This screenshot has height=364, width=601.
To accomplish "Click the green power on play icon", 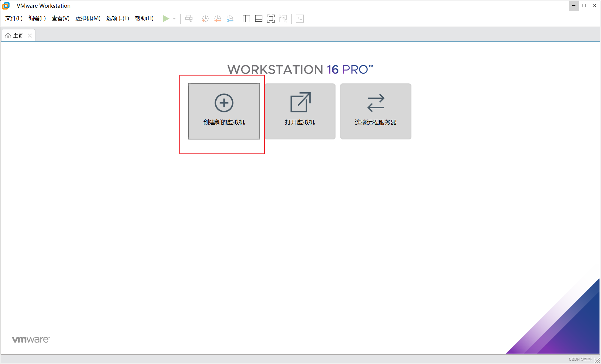I will click(166, 18).
